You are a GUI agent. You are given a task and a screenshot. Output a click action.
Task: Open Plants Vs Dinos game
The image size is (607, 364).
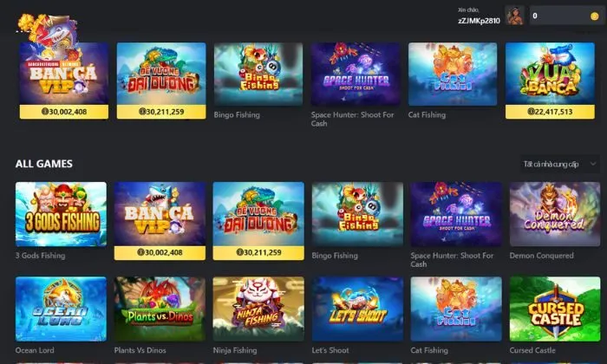point(160,309)
